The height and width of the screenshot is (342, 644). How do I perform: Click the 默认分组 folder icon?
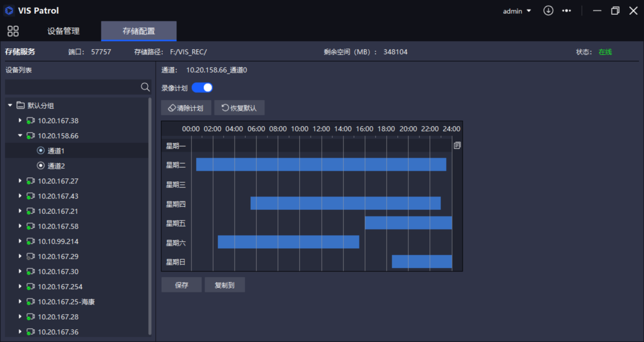tap(21, 106)
